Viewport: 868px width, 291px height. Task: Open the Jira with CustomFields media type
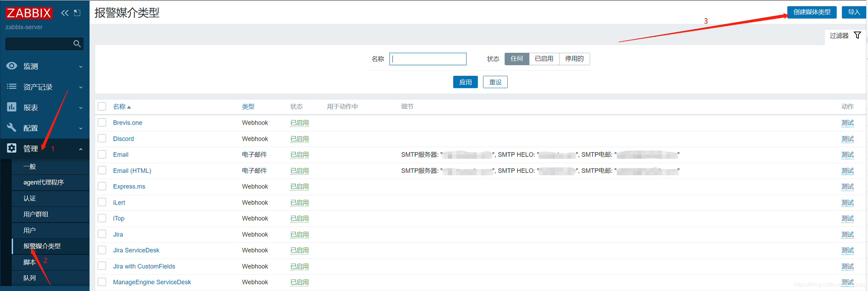click(x=144, y=266)
